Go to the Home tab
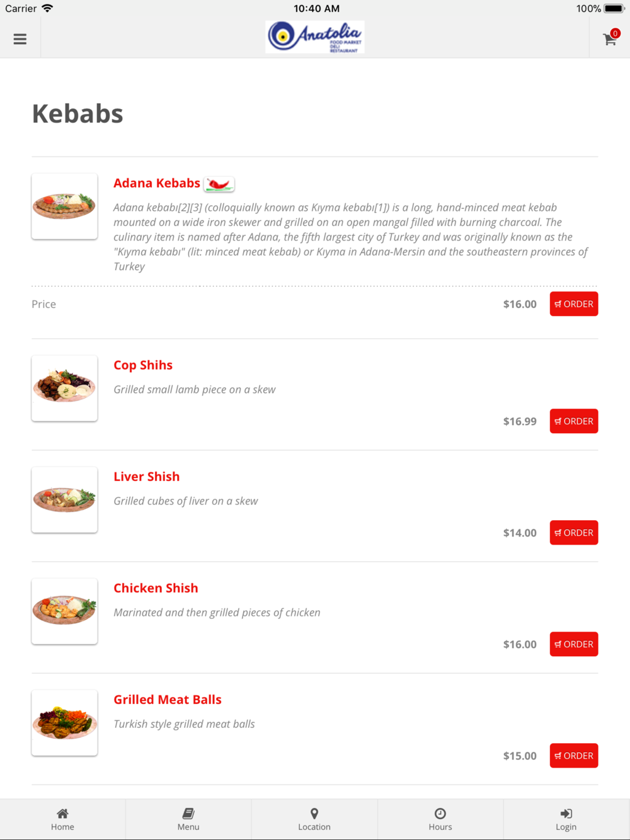Viewport: 630px width, 840px height. tap(62, 819)
